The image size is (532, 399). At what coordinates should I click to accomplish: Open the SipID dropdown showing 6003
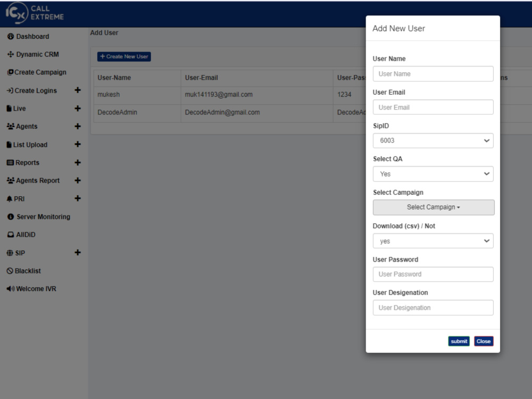tap(433, 140)
